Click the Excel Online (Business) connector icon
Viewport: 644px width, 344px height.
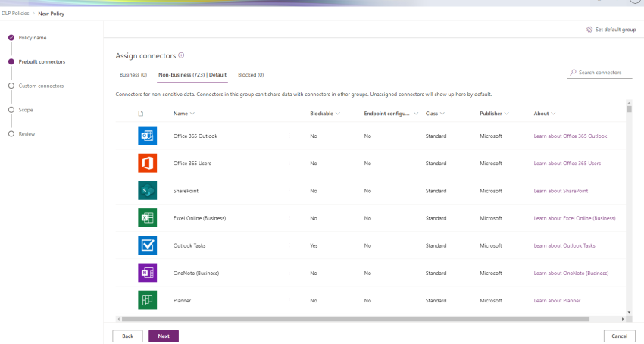pyautogui.click(x=147, y=218)
